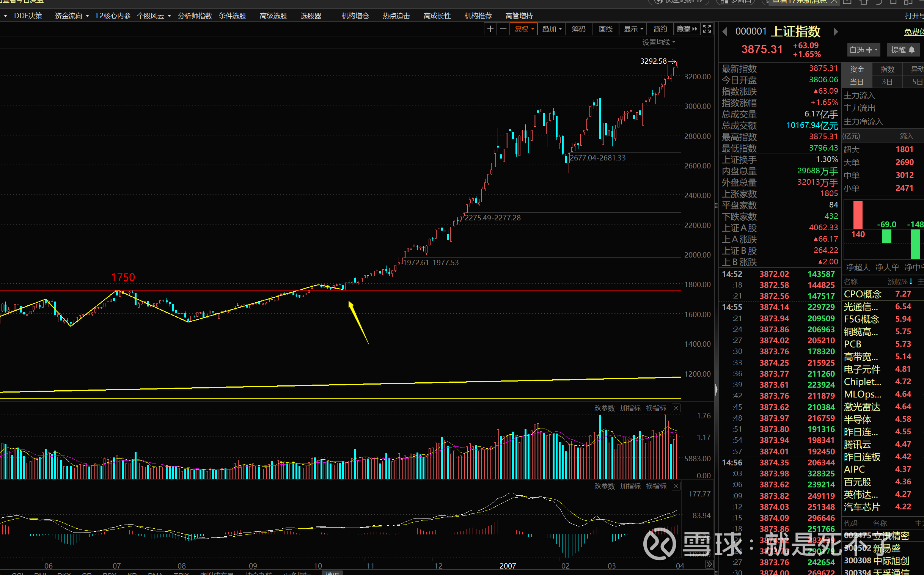Toggle 简约 simple view mode
This screenshot has height=575, width=924.
[x=660, y=29]
